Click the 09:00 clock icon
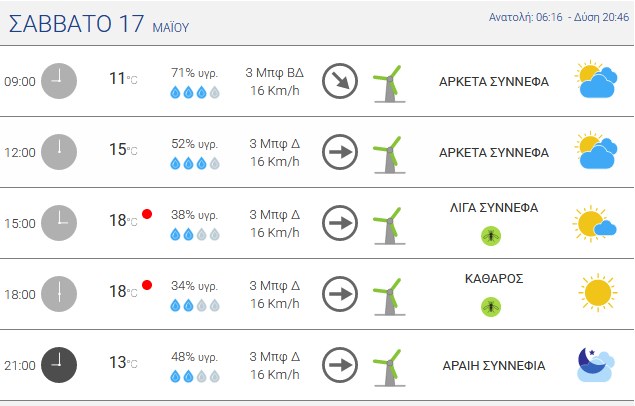635x406 pixels. tap(59, 81)
